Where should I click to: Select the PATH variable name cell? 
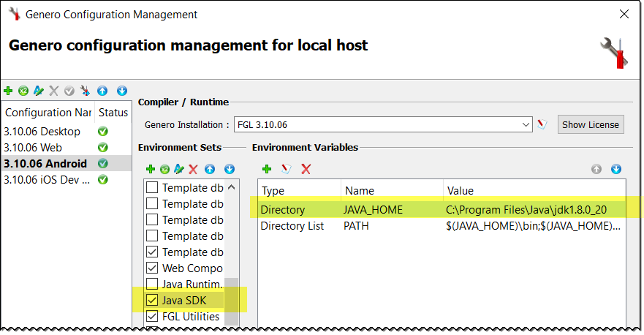(x=356, y=226)
